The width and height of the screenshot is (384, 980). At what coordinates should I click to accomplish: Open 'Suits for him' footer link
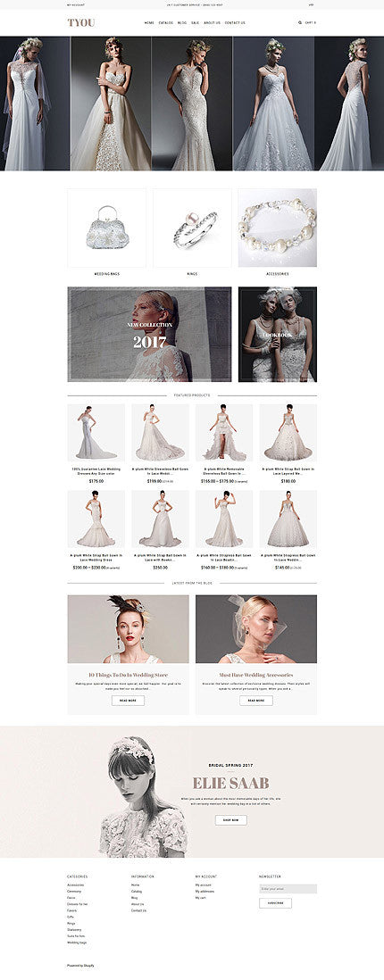[x=76, y=935]
